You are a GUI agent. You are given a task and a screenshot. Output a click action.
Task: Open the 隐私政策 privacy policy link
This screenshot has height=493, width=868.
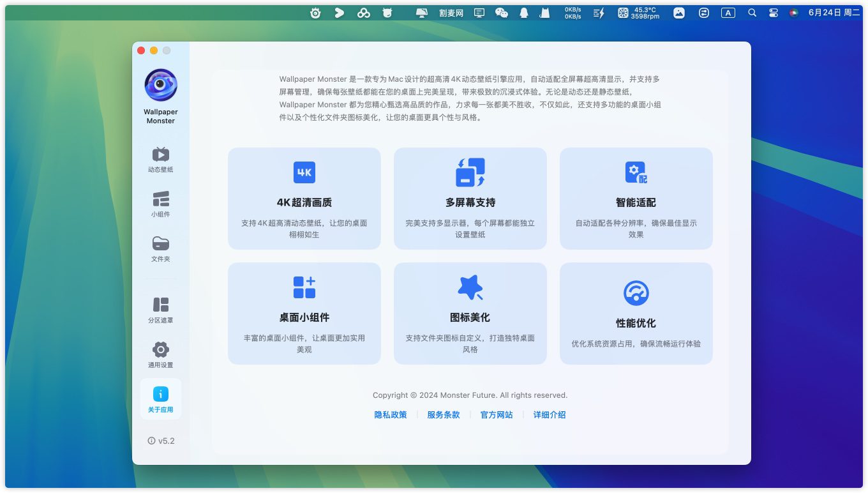pyautogui.click(x=391, y=414)
